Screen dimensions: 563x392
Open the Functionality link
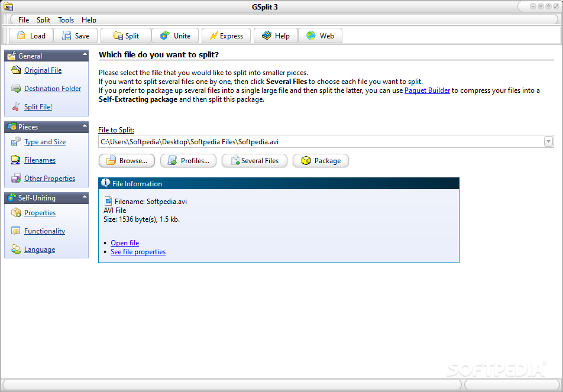(44, 231)
